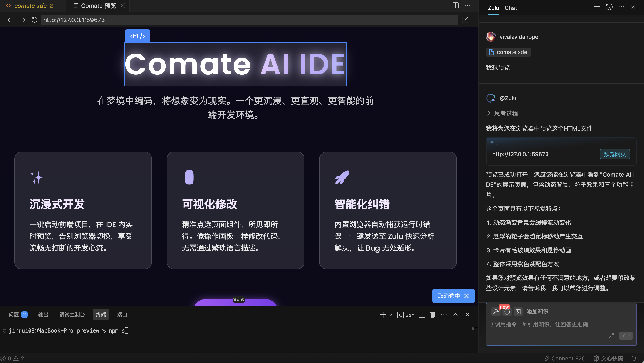Split the terminal
Viewport: 644px width, 363px height.
422,315
